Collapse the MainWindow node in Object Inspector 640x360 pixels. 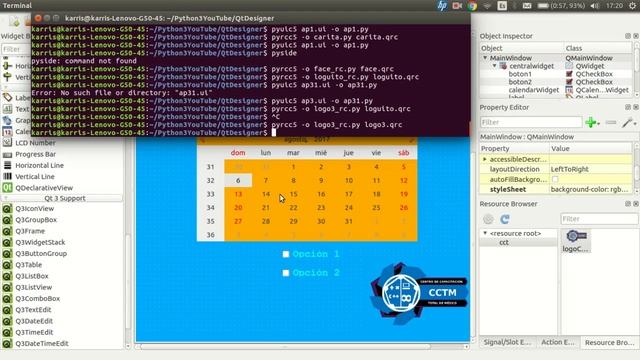[485, 58]
